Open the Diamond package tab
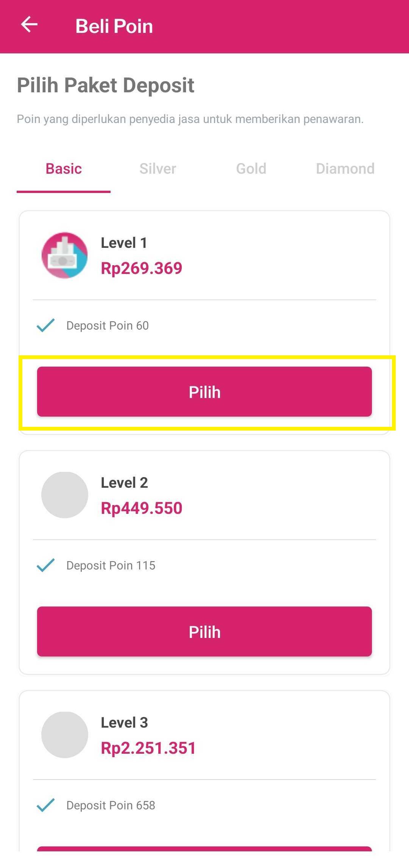Screen dimensions: 409x868 click(x=345, y=169)
